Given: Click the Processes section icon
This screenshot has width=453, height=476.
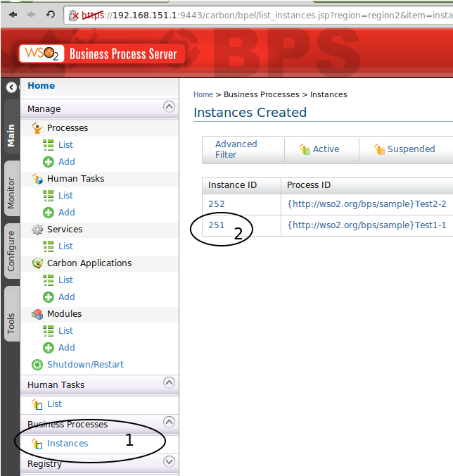Looking at the screenshot, I should tap(37, 128).
